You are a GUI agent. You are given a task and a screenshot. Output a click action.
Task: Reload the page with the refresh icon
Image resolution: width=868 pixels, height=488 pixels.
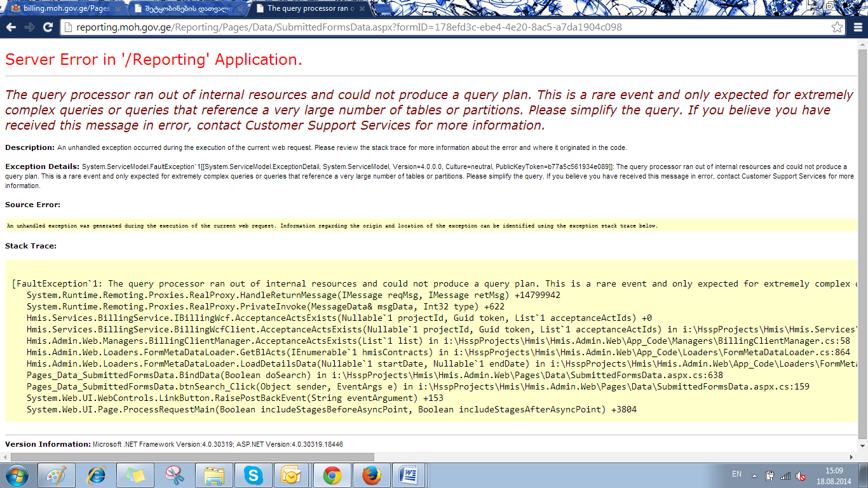click(48, 27)
